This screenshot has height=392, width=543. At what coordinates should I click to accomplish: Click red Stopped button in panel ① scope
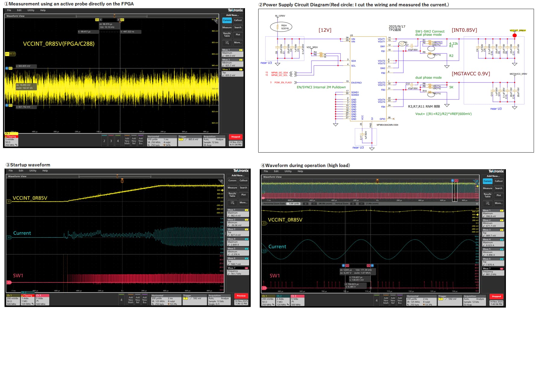coord(236,137)
